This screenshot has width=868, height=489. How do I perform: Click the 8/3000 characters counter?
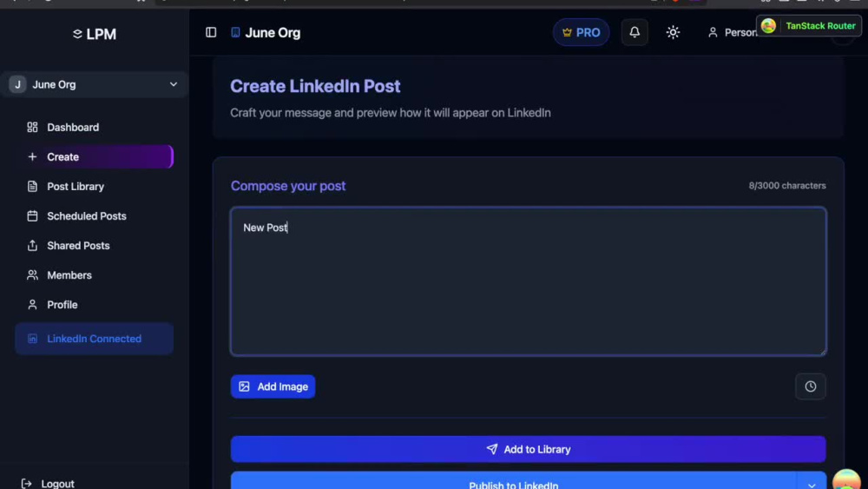pyautogui.click(x=787, y=186)
